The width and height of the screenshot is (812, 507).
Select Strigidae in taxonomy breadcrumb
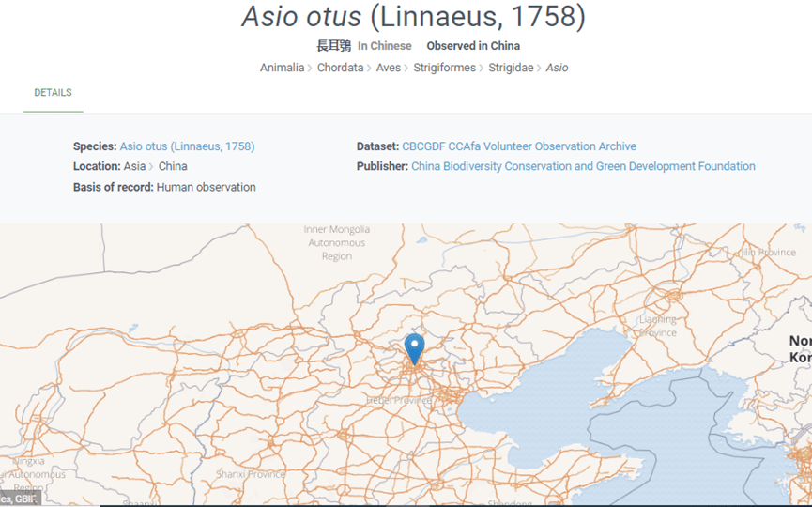[511, 68]
